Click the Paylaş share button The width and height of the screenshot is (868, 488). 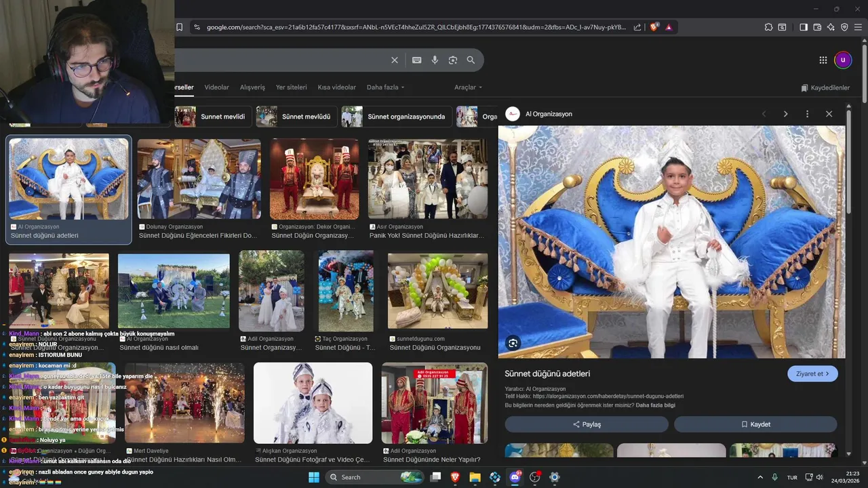(x=587, y=424)
